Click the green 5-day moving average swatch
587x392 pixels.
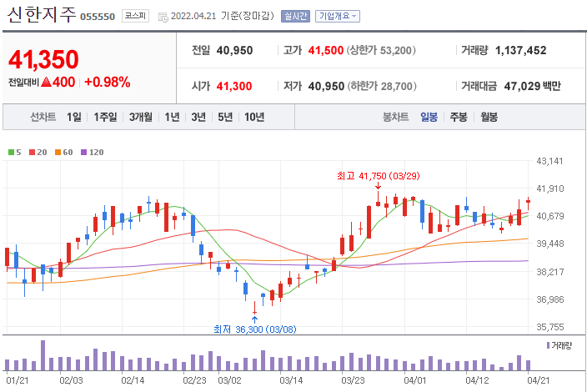click(x=11, y=152)
